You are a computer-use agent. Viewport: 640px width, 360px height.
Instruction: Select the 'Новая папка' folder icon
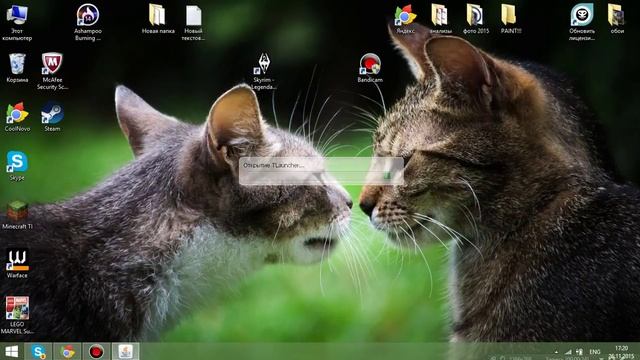158,19
